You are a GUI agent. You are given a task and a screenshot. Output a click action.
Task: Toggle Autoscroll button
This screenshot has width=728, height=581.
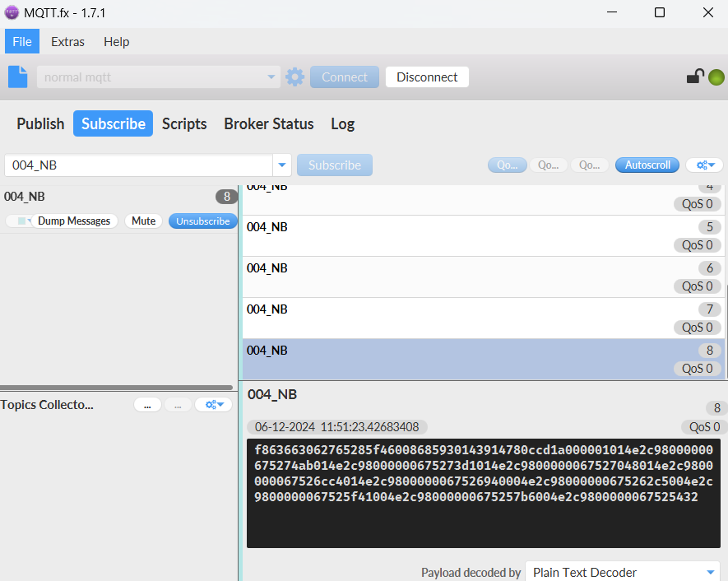[647, 165]
